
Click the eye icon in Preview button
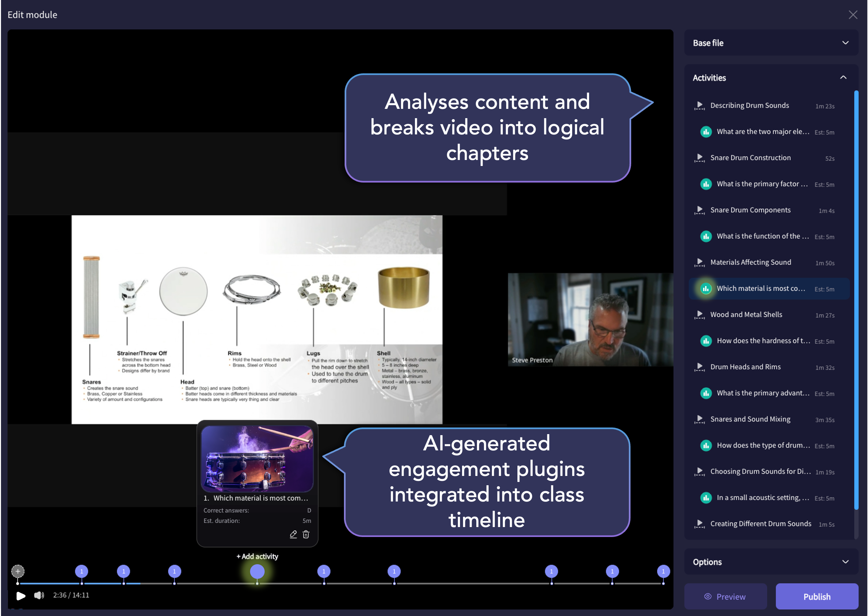[x=708, y=597]
